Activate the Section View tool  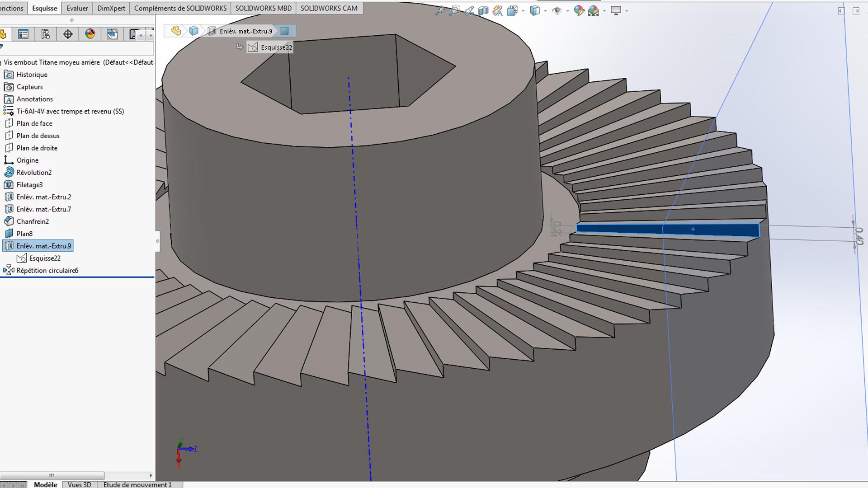coord(483,11)
